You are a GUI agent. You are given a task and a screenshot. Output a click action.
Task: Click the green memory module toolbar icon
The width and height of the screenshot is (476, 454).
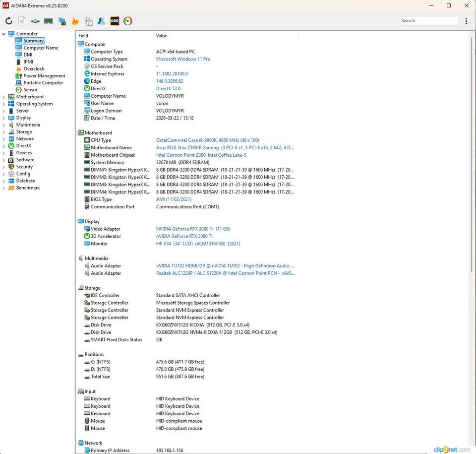point(49,21)
